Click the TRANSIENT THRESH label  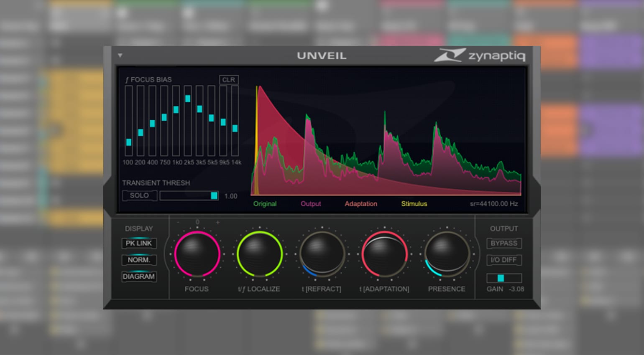[x=156, y=183]
